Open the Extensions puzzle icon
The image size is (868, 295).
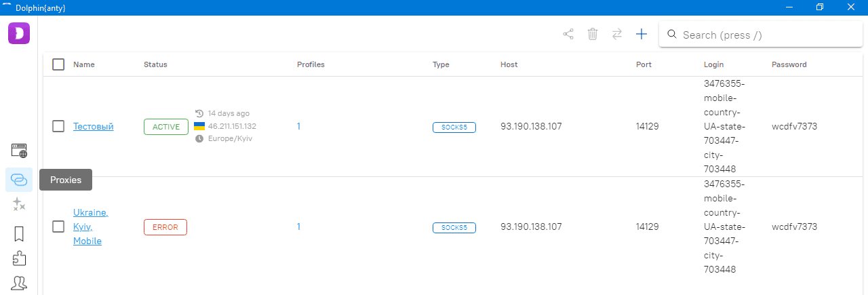point(19,258)
